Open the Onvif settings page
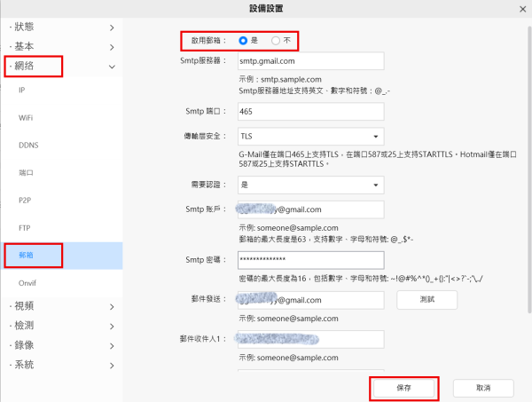Image resolution: width=532 pixels, height=402 pixels. point(27,283)
